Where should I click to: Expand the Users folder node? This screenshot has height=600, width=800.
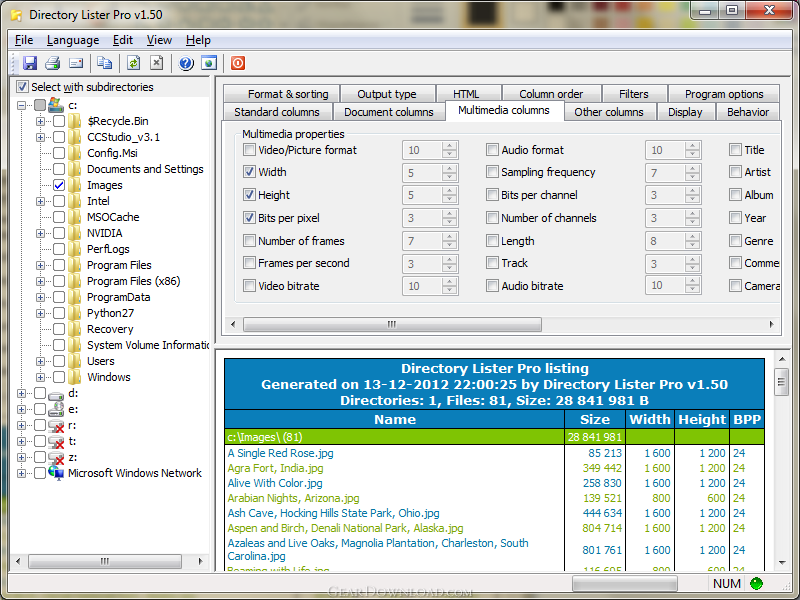tap(40, 361)
